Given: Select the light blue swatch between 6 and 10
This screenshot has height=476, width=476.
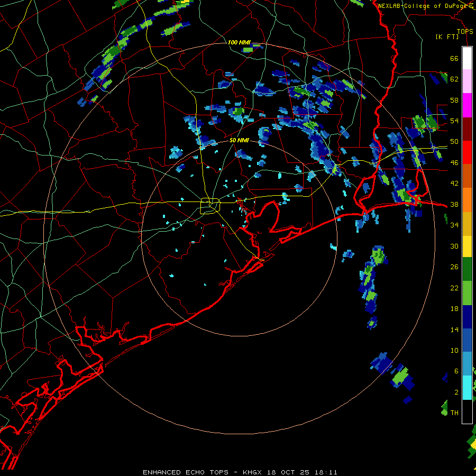Looking at the screenshot, I should coord(467,364).
